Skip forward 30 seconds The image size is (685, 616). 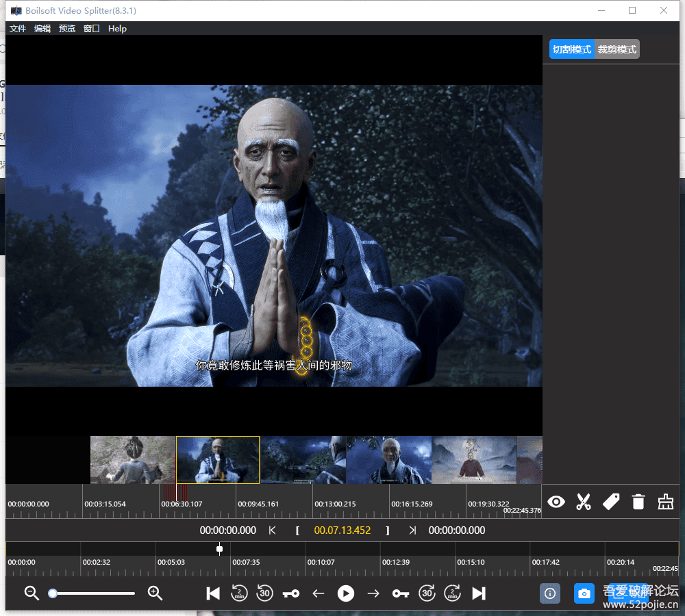point(427,593)
